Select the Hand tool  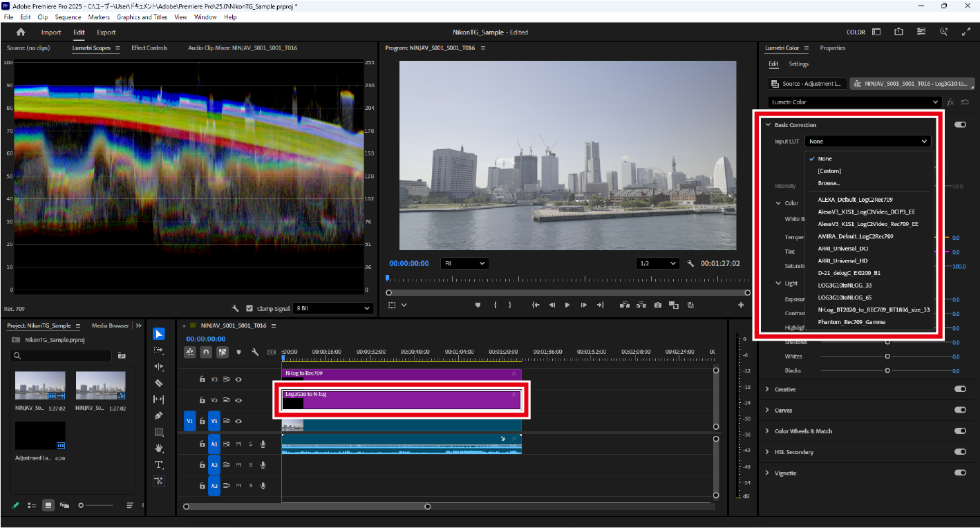(159, 449)
